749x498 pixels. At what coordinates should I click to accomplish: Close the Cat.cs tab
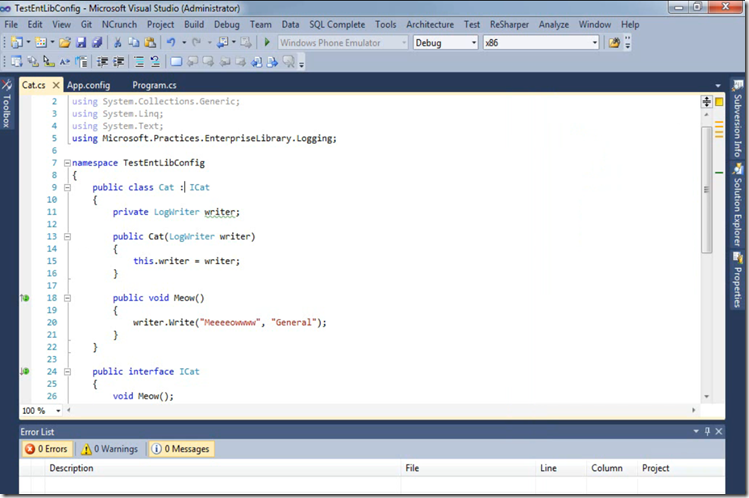tap(56, 85)
